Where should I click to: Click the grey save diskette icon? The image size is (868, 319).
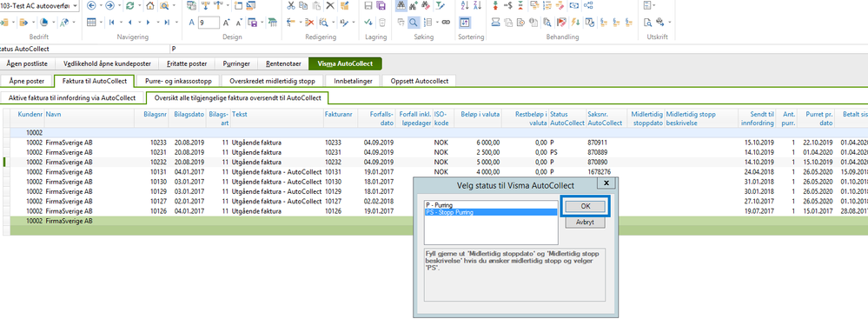click(368, 5)
